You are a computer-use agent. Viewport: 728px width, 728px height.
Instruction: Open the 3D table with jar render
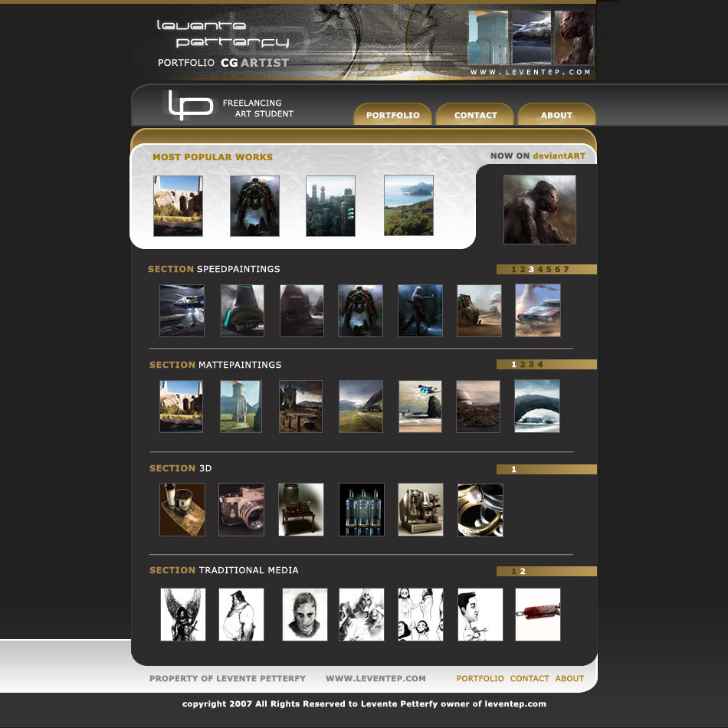coord(301,510)
